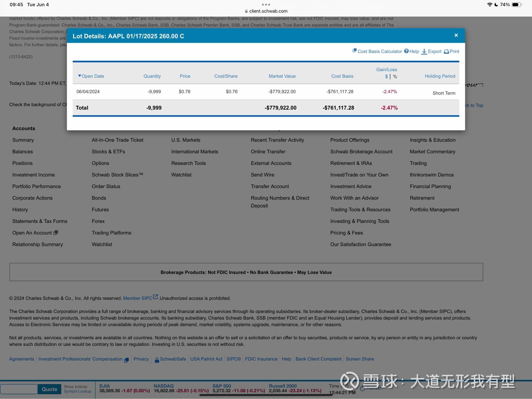Image resolution: width=532 pixels, height=399 pixels.
Task: Open Relationship Summary link
Action: pos(37,244)
